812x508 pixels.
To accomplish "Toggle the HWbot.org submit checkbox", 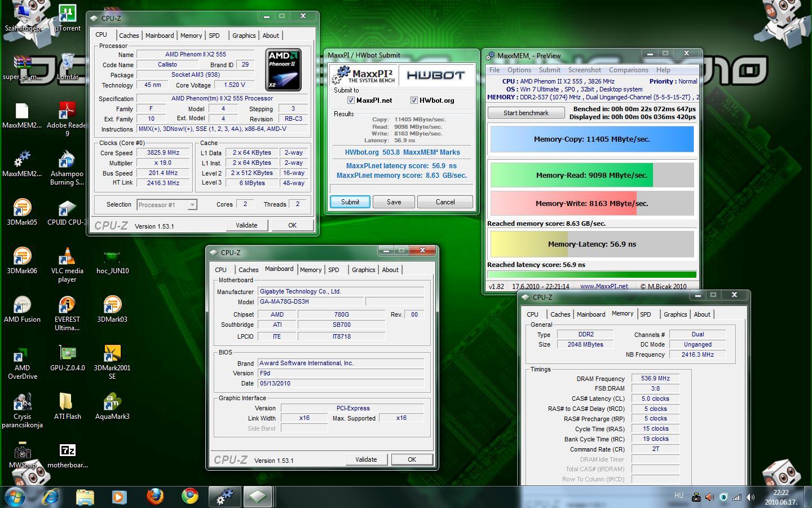I will (414, 100).
